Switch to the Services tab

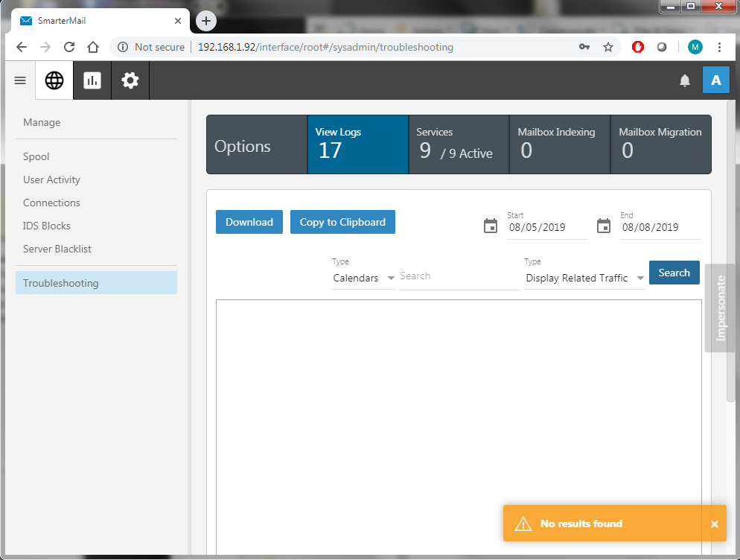[459, 144]
